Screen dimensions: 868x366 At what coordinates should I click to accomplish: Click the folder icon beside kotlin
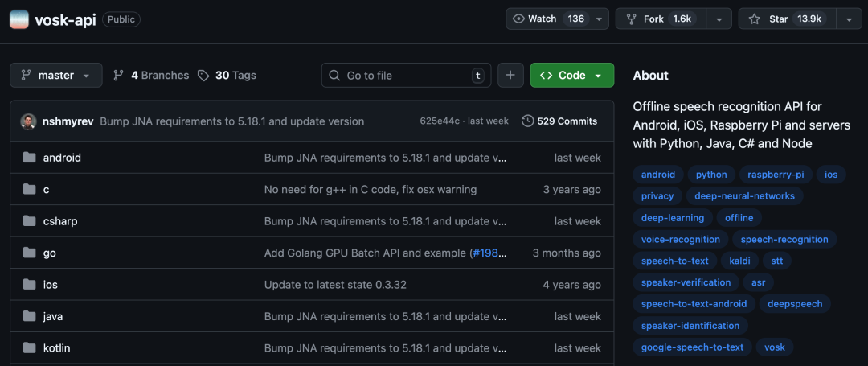click(30, 348)
